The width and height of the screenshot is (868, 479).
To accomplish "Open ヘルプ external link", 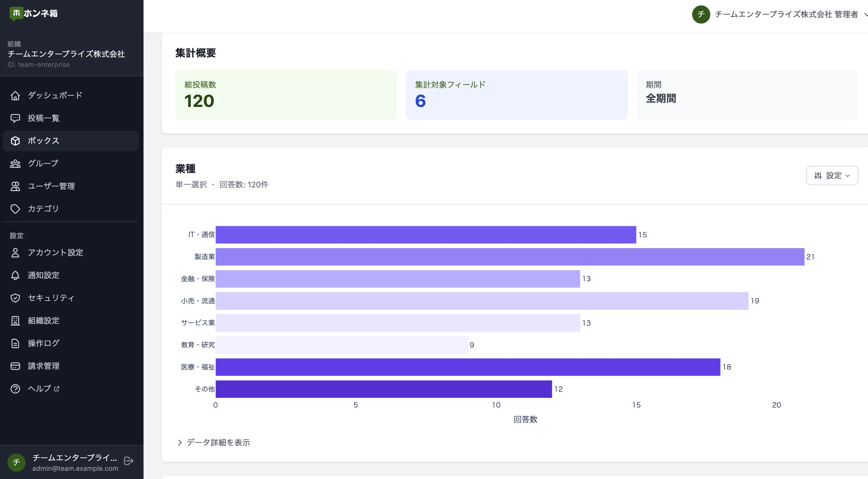I will [x=43, y=388].
